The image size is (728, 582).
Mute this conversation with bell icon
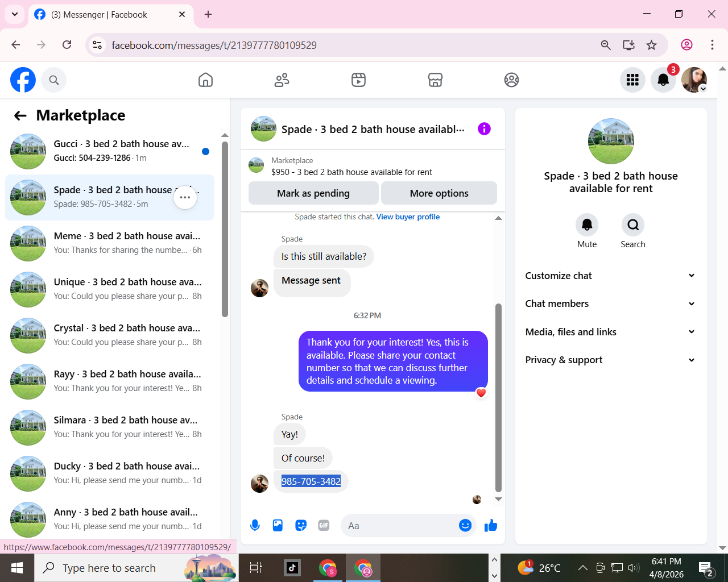coord(587,225)
